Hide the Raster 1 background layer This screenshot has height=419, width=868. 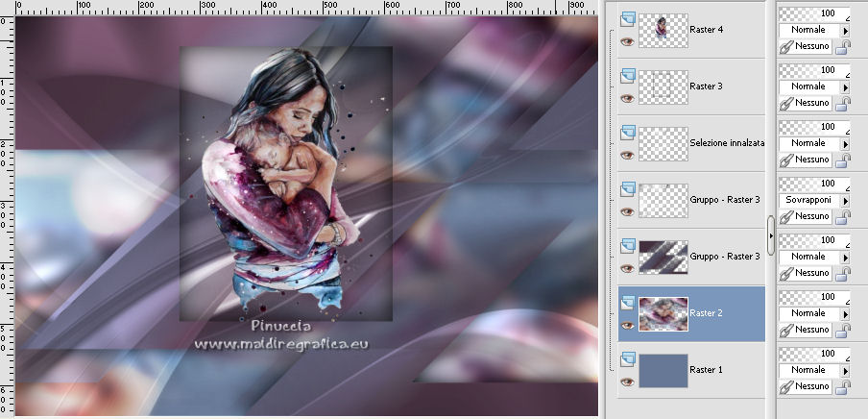(x=627, y=382)
